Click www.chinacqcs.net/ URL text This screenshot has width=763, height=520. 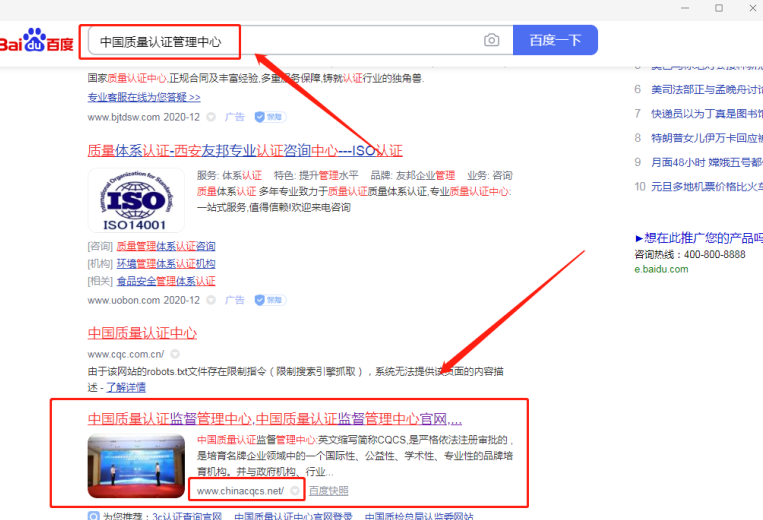click(240, 491)
